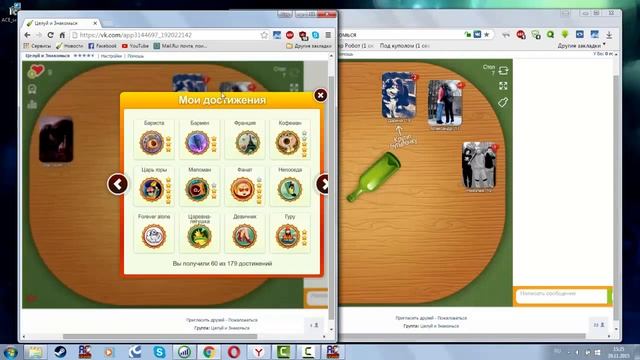Open the left player's avatar photo
The width and height of the screenshot is (640, 360).
point(56,140)
